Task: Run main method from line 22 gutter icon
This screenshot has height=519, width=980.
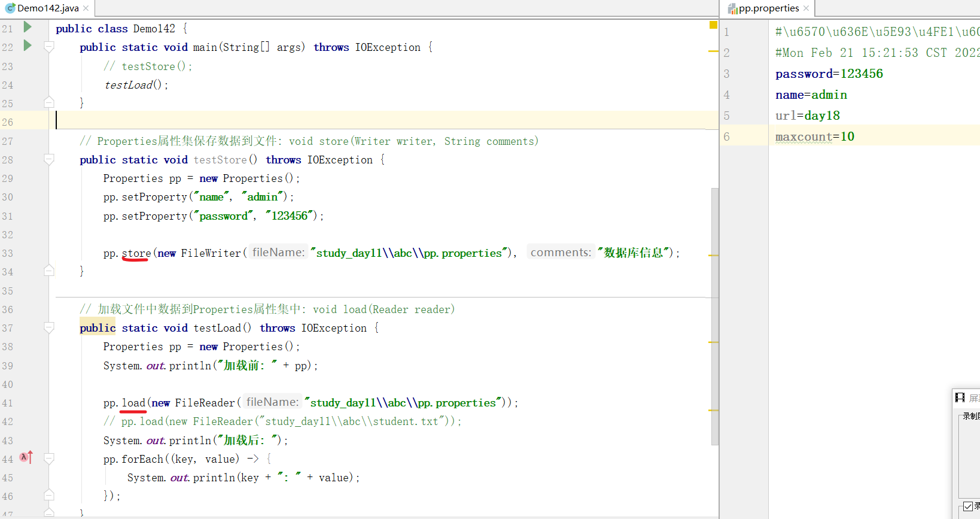Action: pos(28,45)
